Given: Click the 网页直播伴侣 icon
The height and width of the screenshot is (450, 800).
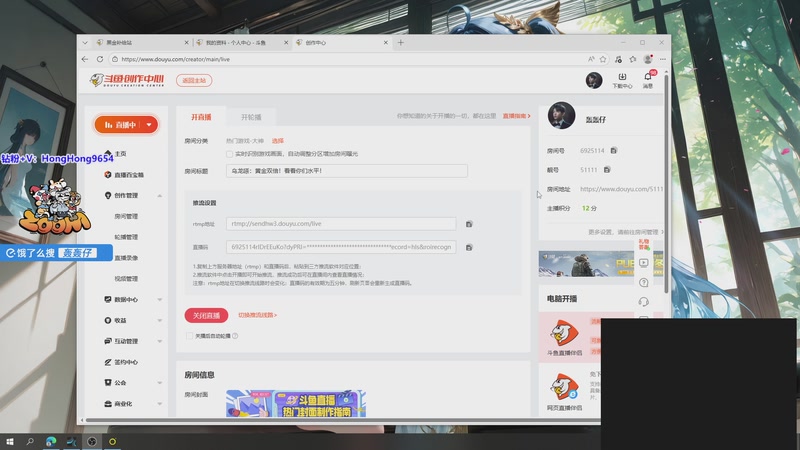Looking at the screenshot, I should 564,386.
